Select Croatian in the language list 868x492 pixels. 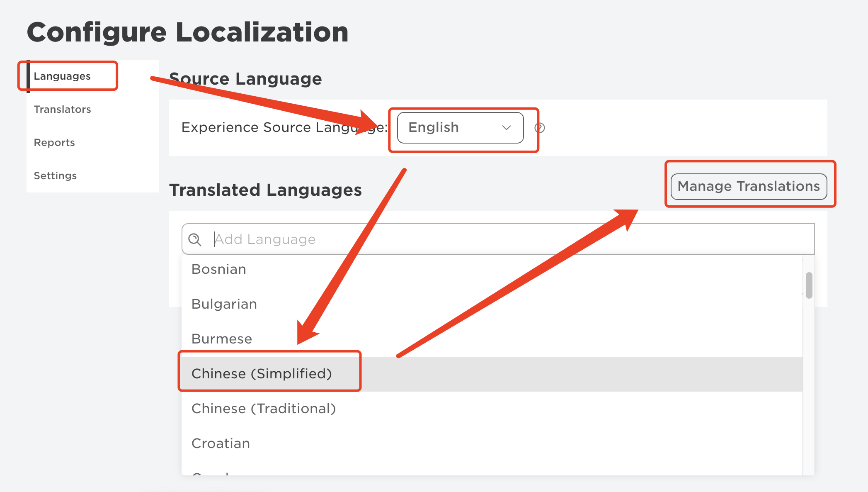(x=221, y=443)
